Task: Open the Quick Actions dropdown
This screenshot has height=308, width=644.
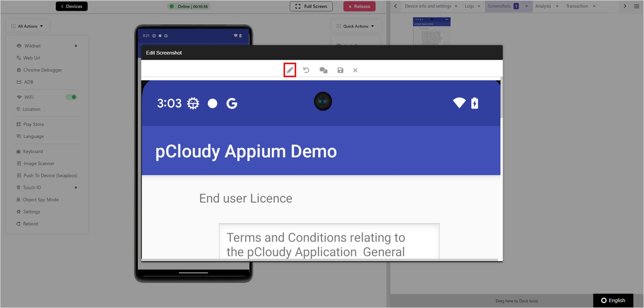Action: tap(355, 26)
